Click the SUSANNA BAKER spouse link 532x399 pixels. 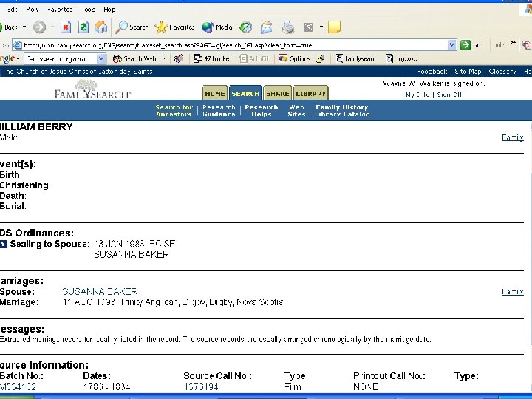(x=100, y=291)
